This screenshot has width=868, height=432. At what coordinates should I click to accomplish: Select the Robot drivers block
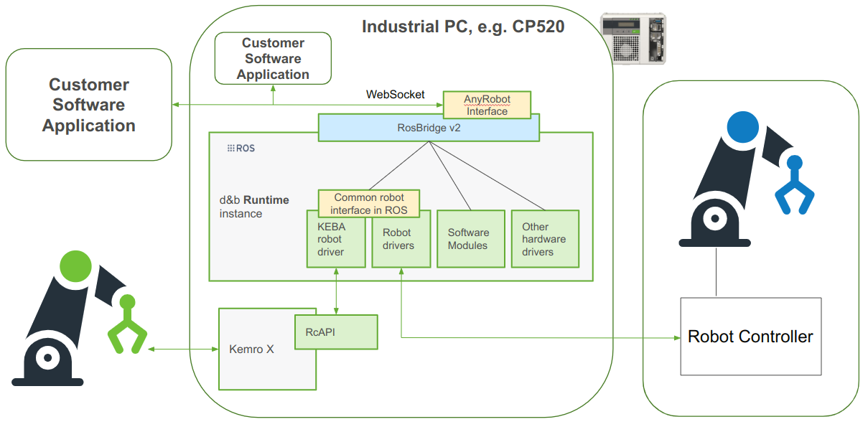401,239
